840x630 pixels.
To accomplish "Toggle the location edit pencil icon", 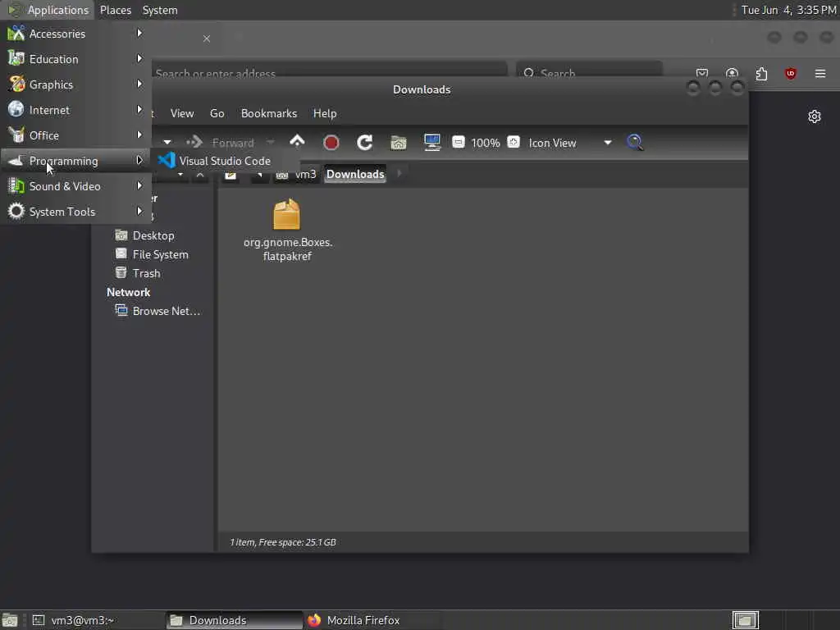I will pos(231,174).
